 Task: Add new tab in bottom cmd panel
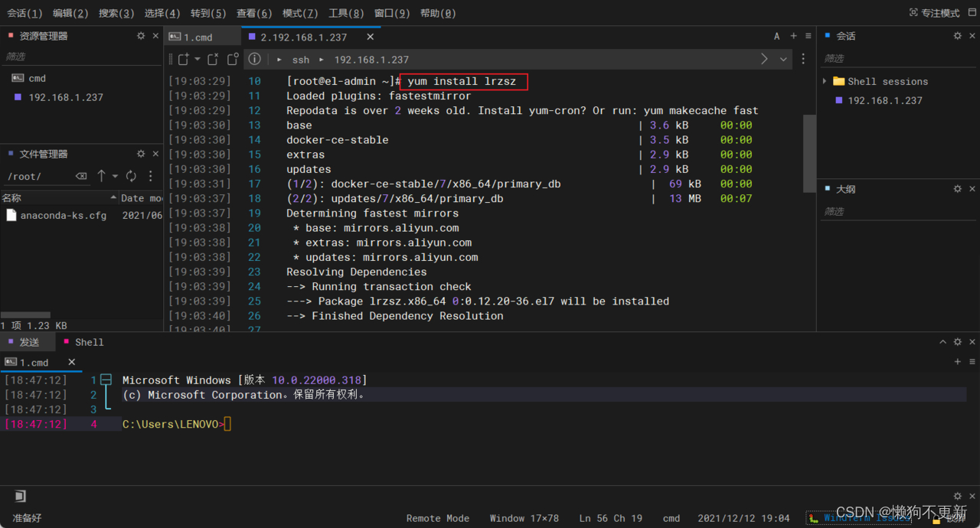957,362
